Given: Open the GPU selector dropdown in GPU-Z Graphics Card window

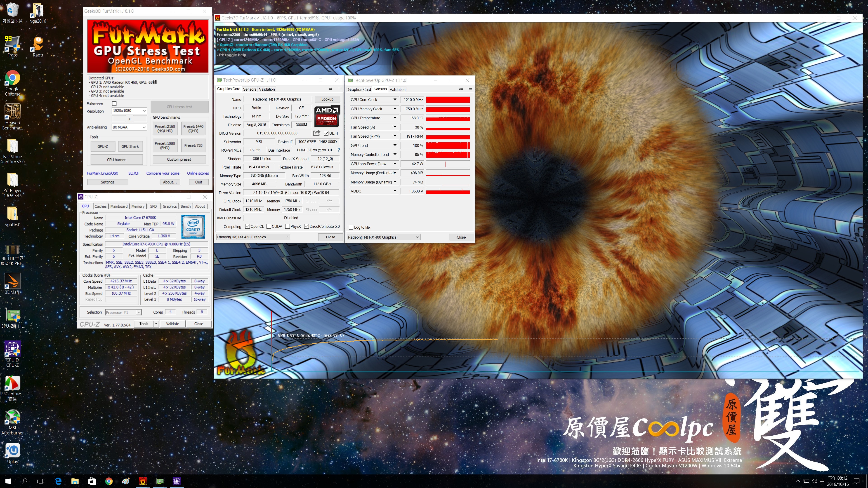Looking at the screenshot, I should (253, 237).
